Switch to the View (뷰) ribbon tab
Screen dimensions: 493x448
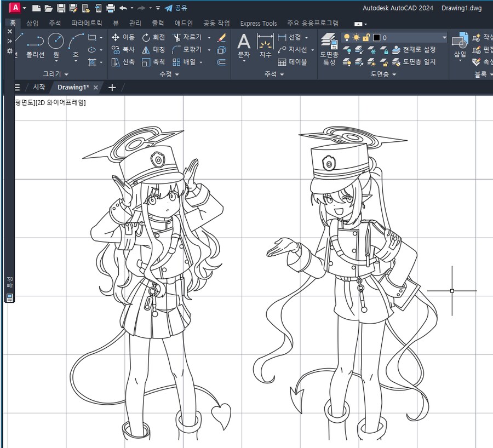click(x=116, y=23)
